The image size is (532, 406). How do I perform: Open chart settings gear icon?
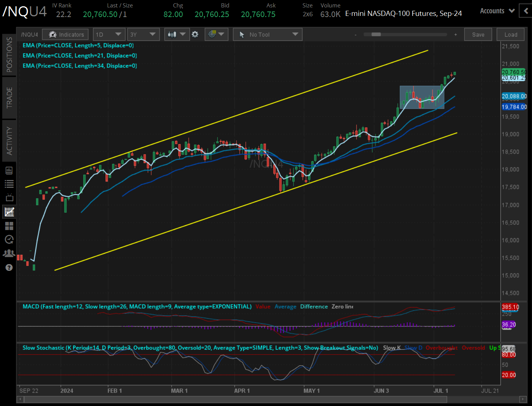pyautogui.click(x=195, y=34)
